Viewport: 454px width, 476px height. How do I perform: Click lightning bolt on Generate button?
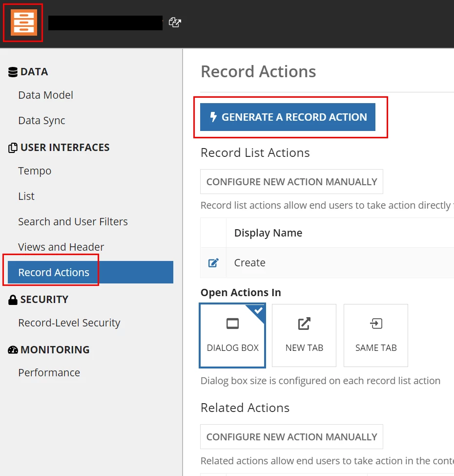[213, 117]
